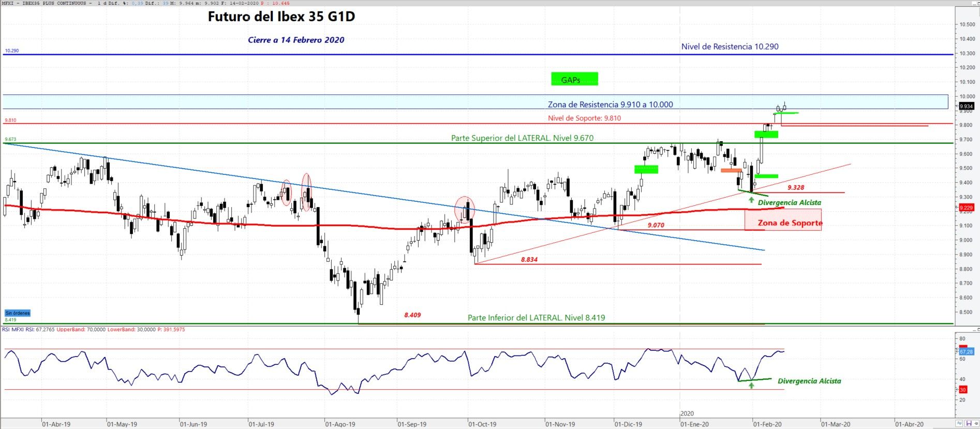Click the 'Nivel de Soporte: 9.810' label
Viewport: 980px width, 429px height.
tap(584, 118)
